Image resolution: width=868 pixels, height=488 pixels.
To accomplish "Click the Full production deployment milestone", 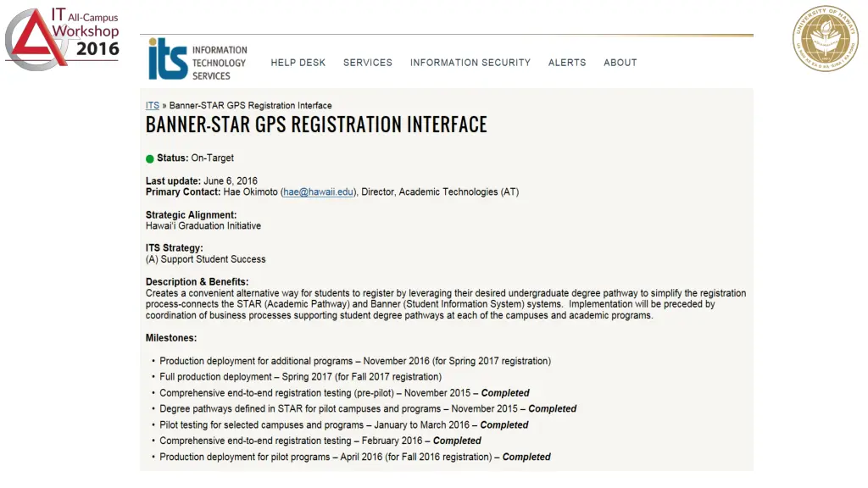I will pyautogui.click(x=301, y=377).
